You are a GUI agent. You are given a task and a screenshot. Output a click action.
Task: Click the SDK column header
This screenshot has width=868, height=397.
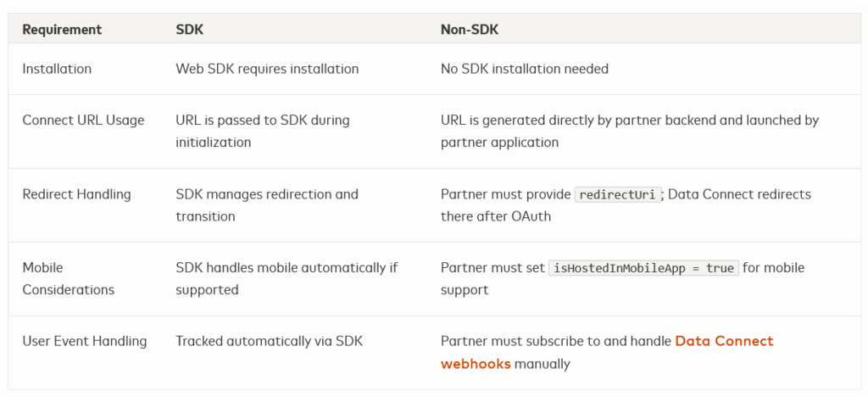[x=189, y=30]
